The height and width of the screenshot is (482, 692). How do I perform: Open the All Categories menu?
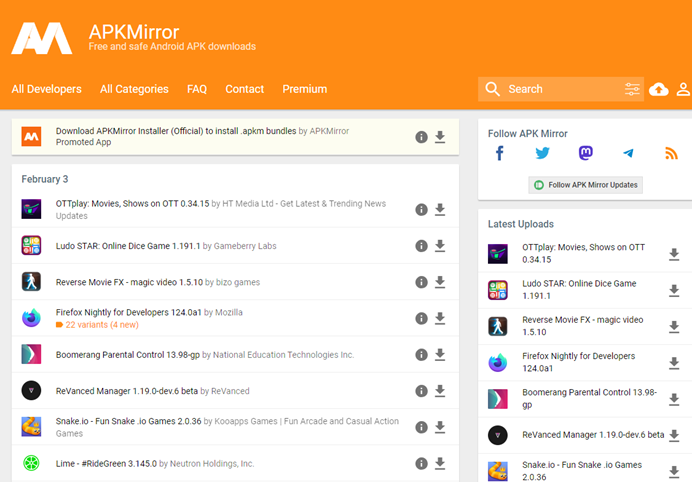(134, 89)
